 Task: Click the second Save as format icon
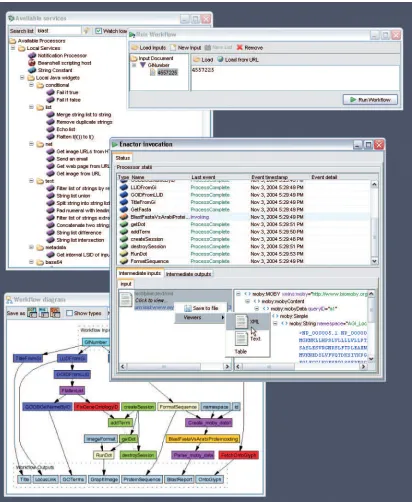pos(44,313)
